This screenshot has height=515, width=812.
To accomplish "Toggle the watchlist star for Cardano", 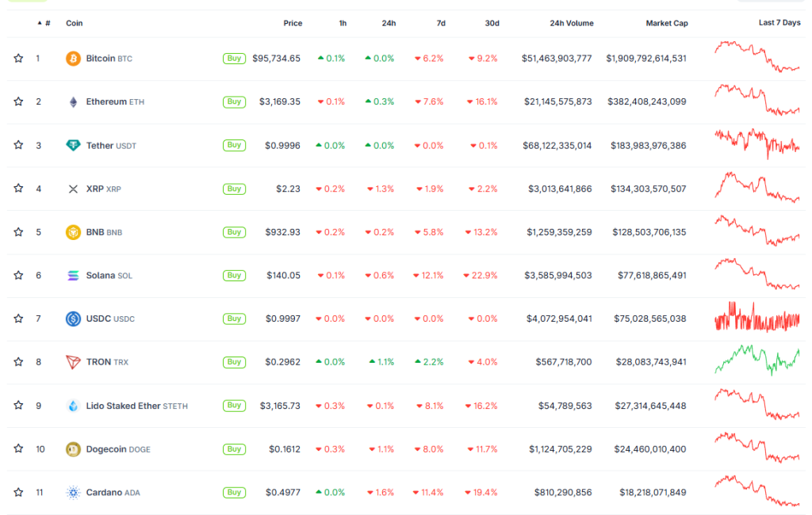I will (x=17, y=492).
